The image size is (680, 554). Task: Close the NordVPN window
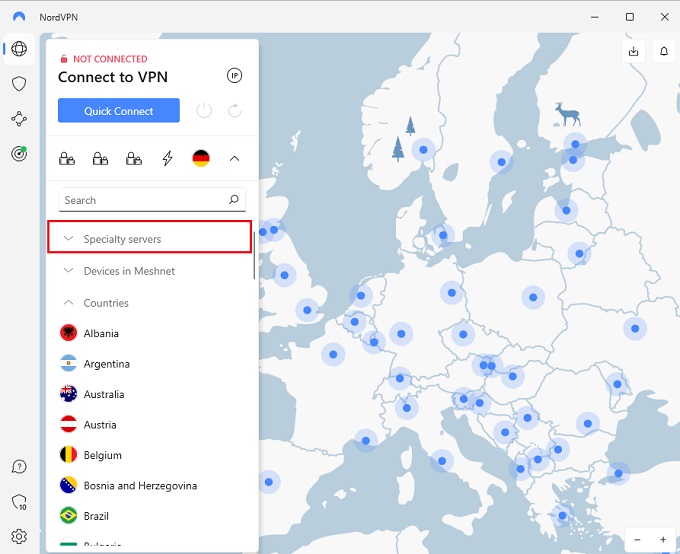pos(664,17)
